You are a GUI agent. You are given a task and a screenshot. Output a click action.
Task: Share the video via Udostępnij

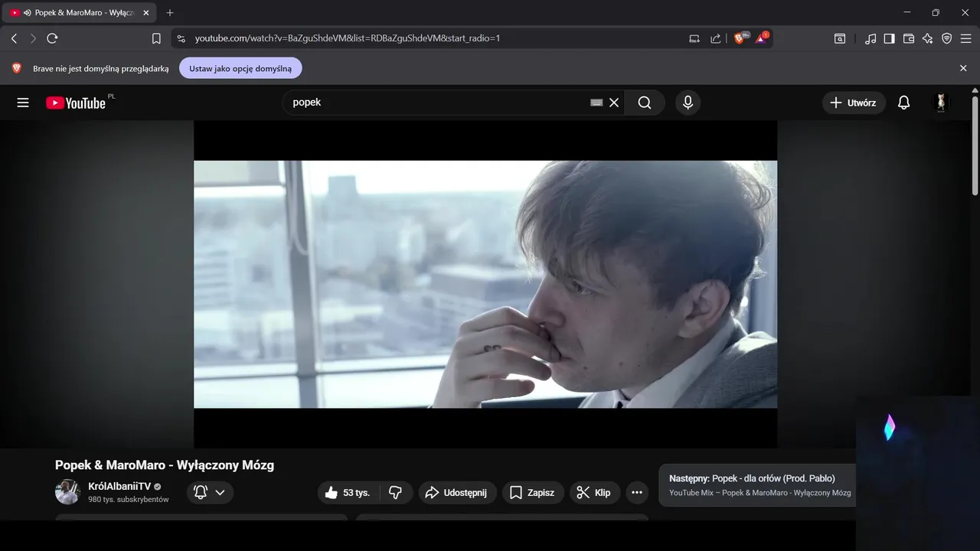[457, 493]
